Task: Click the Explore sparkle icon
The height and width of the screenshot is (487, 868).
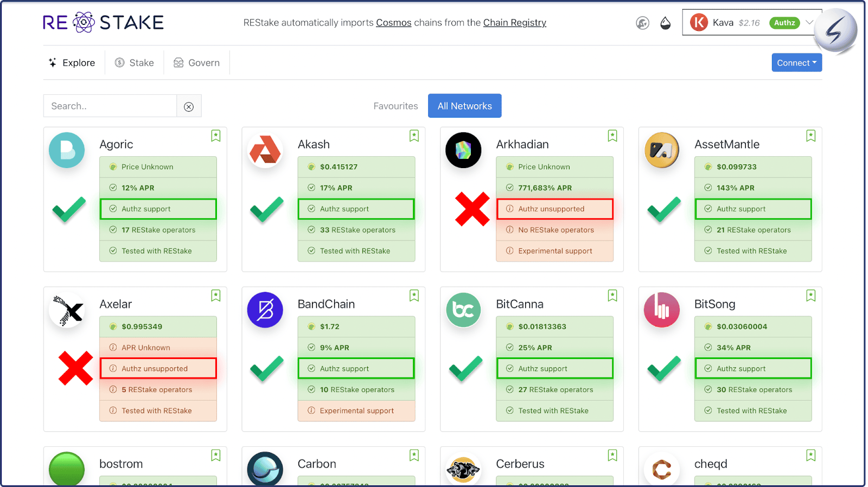Action: (x=53, y=63)
